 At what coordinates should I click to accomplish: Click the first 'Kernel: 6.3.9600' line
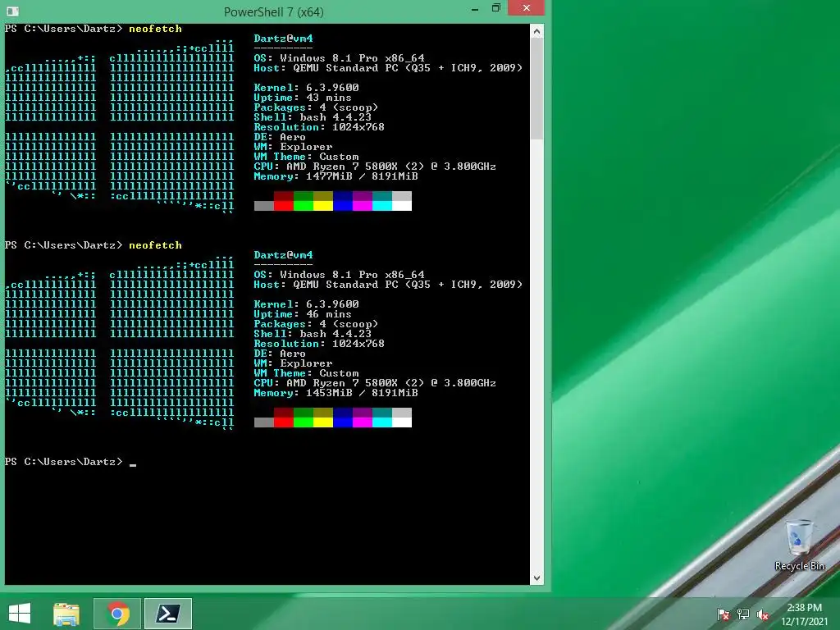coord(307,88)
